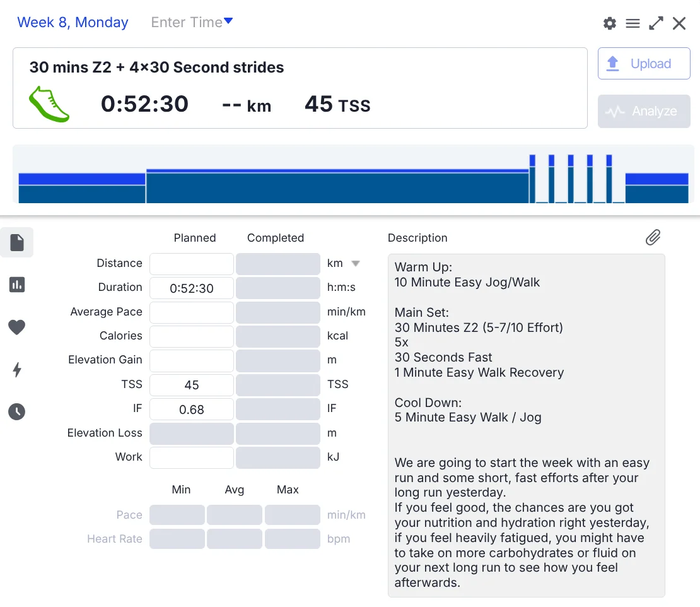Select the long Z2 block in workout graph
This screenshot has width=700, height=607.
[x=337, y=187]
